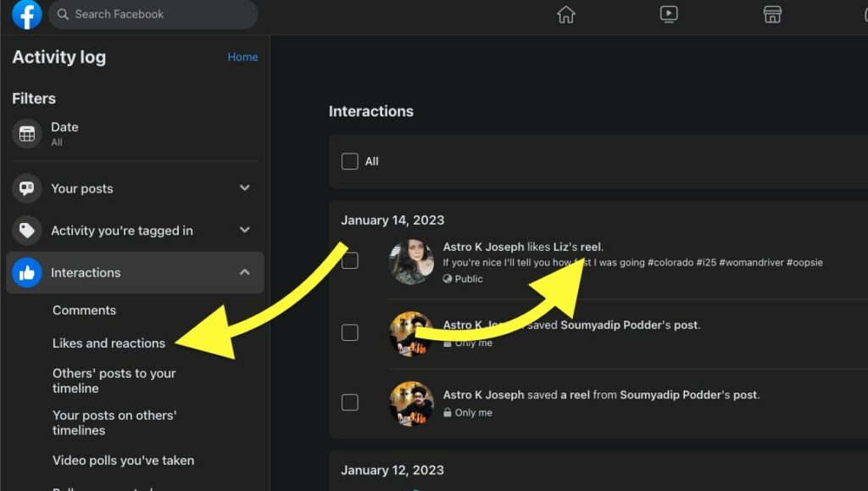Image resolution: width=868 pixels, height=491 pixels.
Task: Click the Interactions thumbs-up icon
Action: pos(27,273)
